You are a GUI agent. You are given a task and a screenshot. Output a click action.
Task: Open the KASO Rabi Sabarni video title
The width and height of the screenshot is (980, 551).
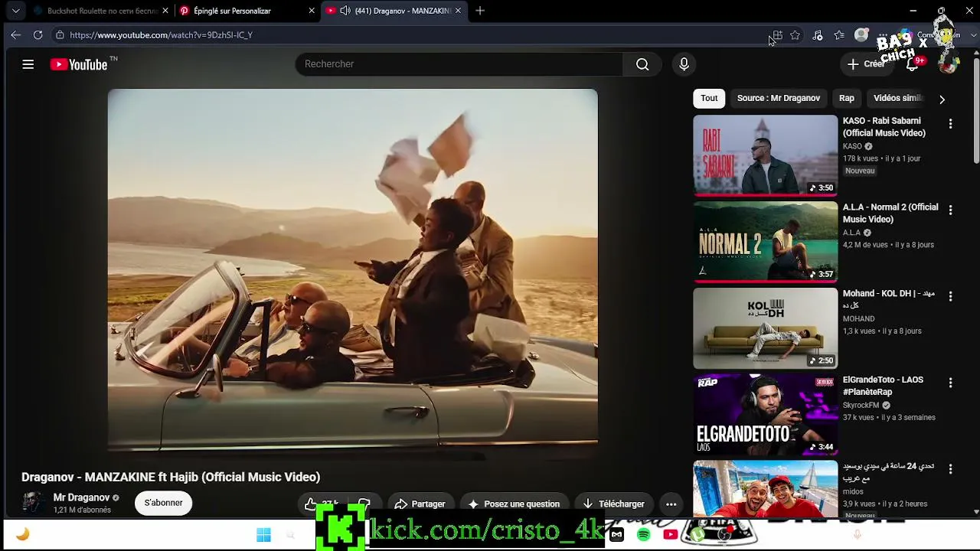[884, 127]
